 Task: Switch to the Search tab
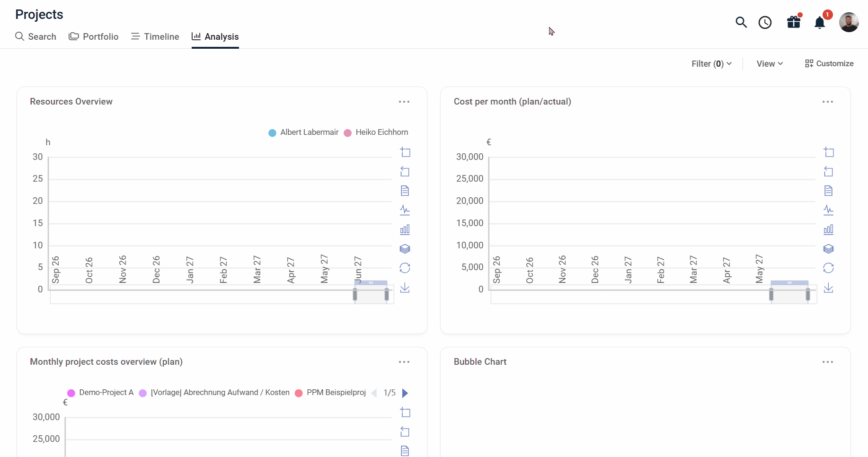pyautogui.click(x=35, y=36)
